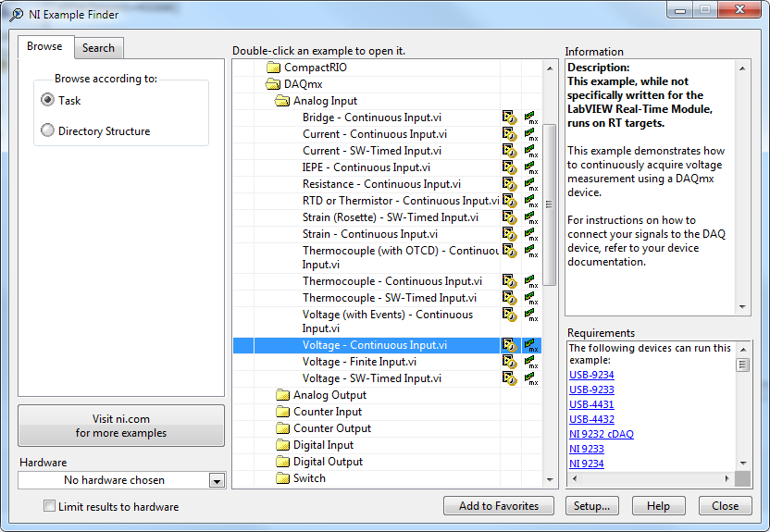Click the No hardware chosen combo box
The width and height of the screenshot is (770, 532).
point(121,480)
